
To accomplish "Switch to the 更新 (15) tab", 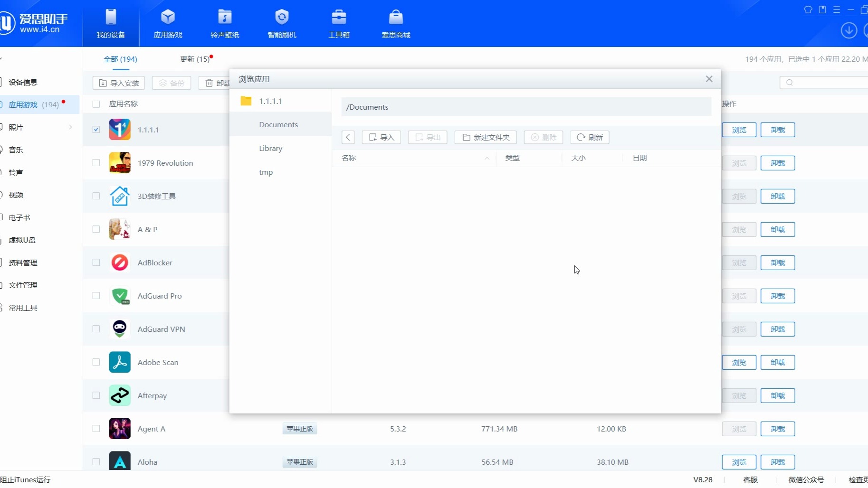I will pos(195,59).
